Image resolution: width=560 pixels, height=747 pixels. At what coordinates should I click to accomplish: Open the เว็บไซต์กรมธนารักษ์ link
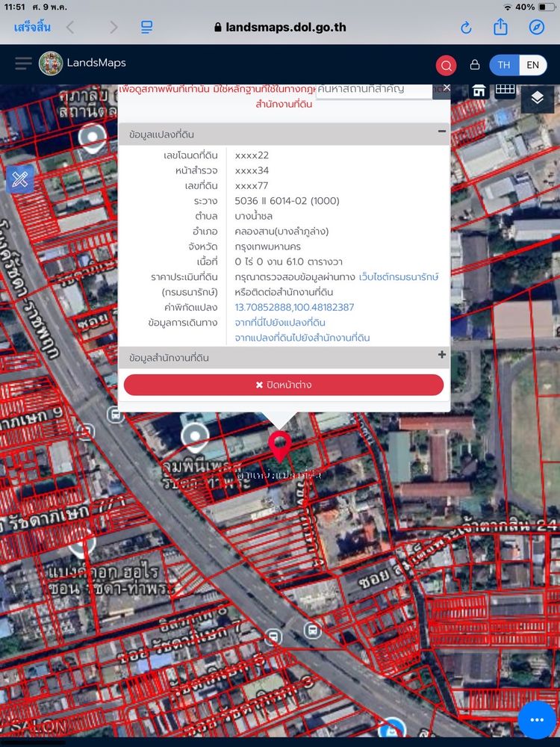[x=399, y=277]
